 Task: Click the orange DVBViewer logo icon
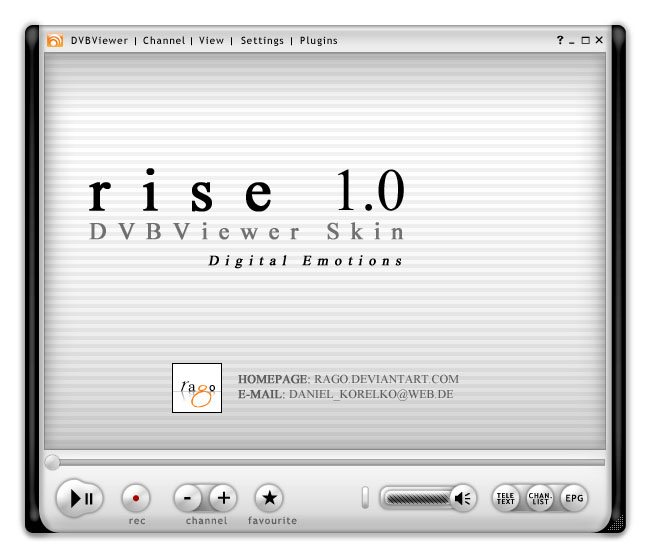(55, 40)
